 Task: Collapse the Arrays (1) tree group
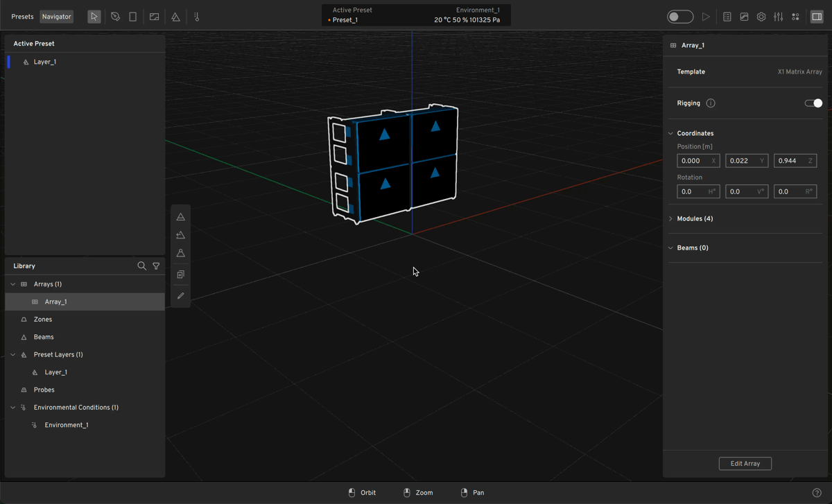pos(12,284)
